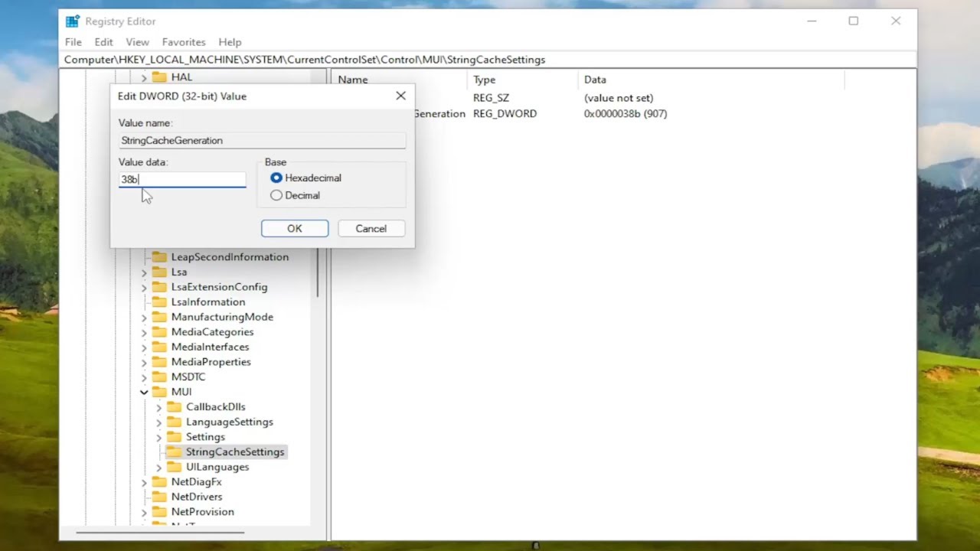Click the Value data input field
Image resolution: width=980 pixels, height=551 pixels.
[x=182, y=179]
